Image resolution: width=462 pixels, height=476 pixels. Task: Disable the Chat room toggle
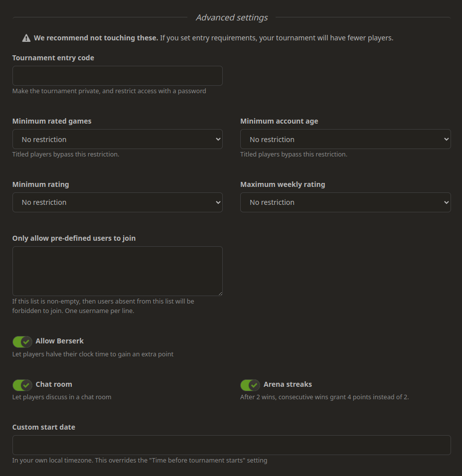[x=22, y=385]
